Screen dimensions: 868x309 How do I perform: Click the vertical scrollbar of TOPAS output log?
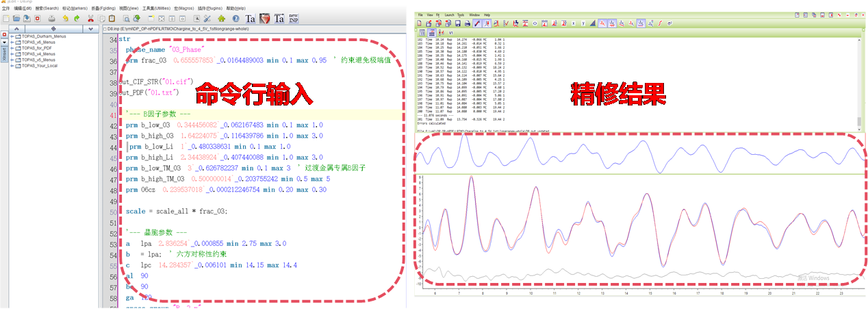859,82
